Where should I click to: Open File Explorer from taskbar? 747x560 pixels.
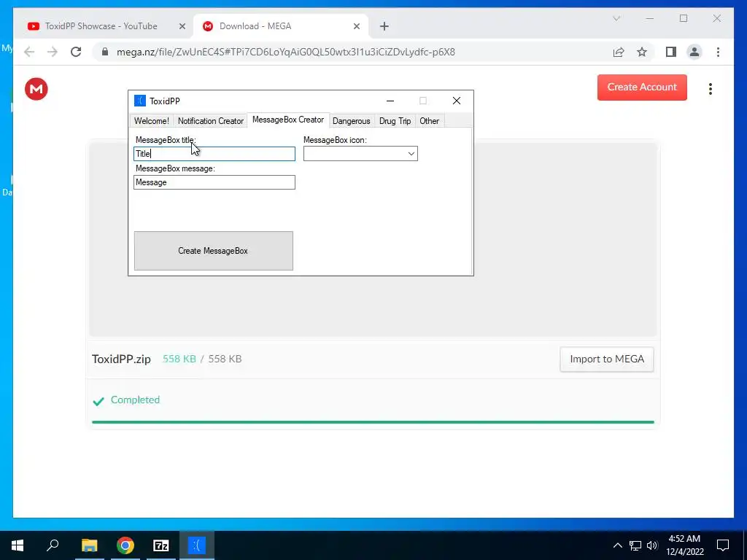coord(89,545)
